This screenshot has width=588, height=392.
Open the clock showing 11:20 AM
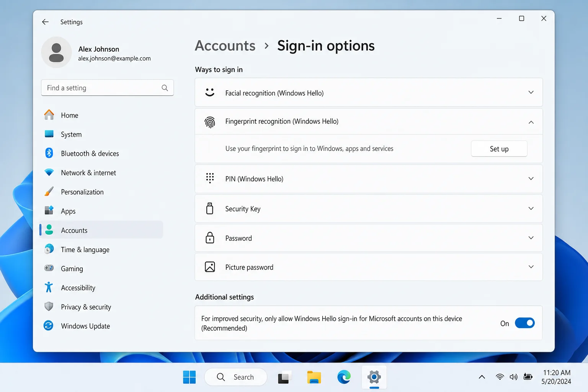pos(557,377)
